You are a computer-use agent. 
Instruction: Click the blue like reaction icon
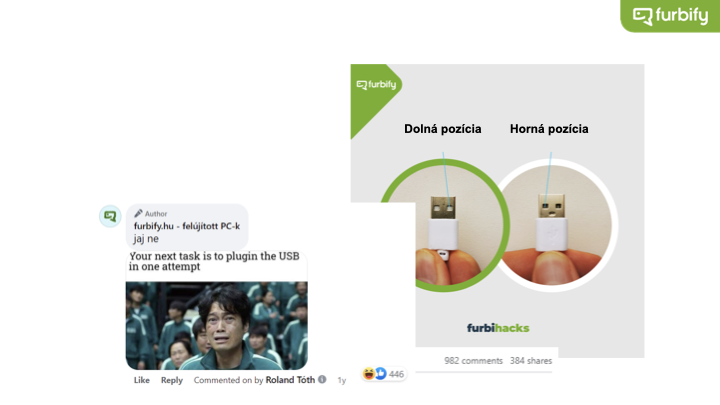(x=381, y=374)
